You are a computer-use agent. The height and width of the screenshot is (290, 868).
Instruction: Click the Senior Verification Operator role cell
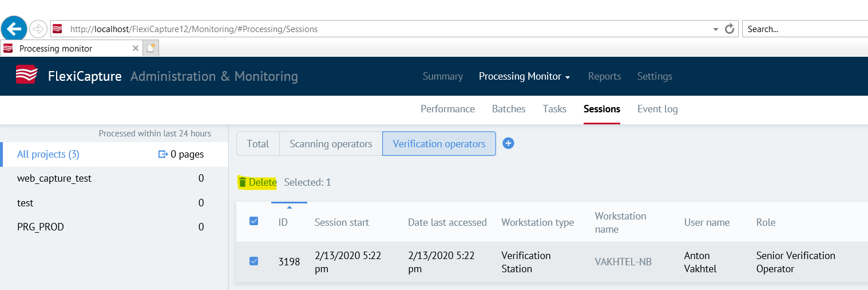click(x=795, y=262)
